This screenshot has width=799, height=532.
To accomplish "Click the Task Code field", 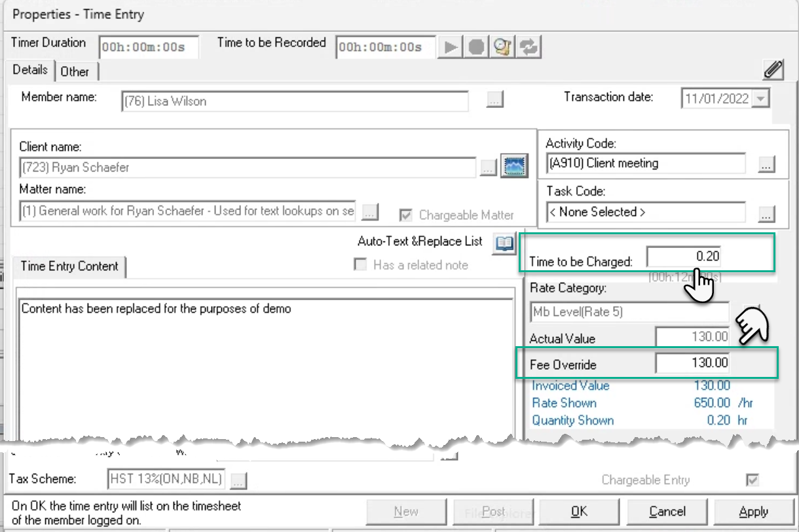I will (x=645, y=213).
